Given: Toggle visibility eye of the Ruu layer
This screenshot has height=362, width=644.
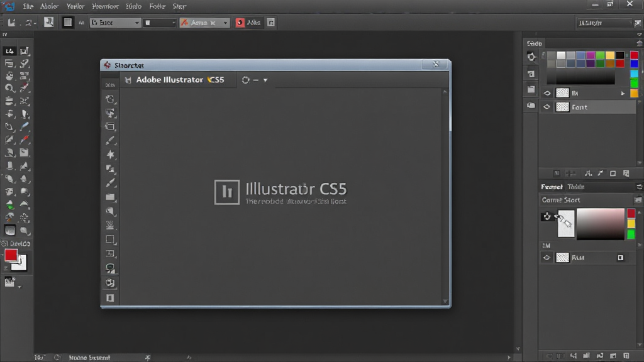Looking at the screenshot, I should [547, 258].
